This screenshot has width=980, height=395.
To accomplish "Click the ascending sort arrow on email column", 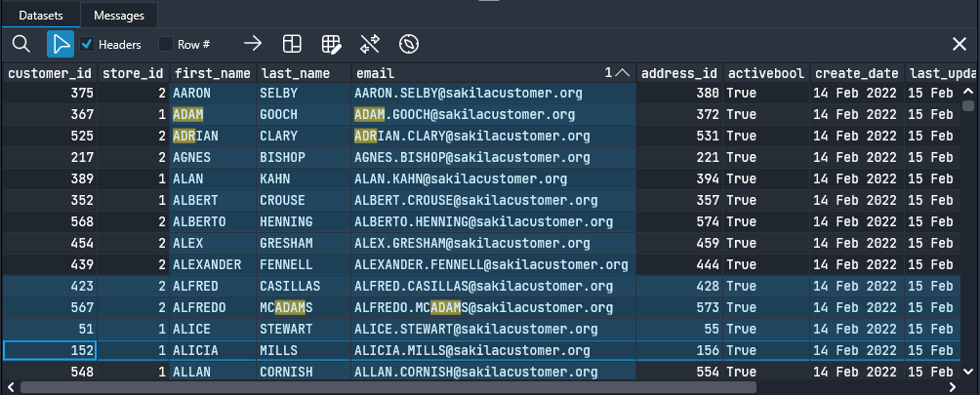I will [622, 73].
